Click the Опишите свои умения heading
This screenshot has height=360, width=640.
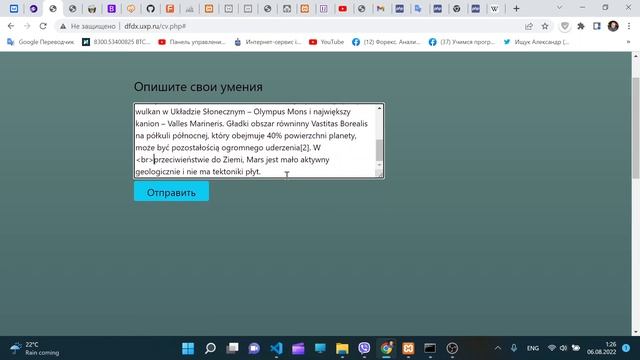pyautogui.click(x=198, y=87)
